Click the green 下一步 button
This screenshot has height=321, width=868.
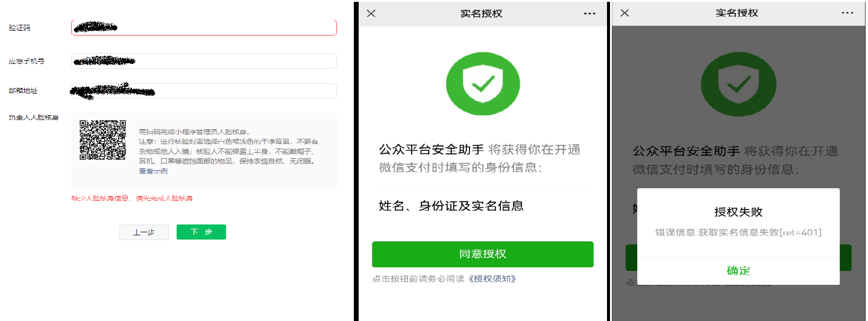coord(201,232)
